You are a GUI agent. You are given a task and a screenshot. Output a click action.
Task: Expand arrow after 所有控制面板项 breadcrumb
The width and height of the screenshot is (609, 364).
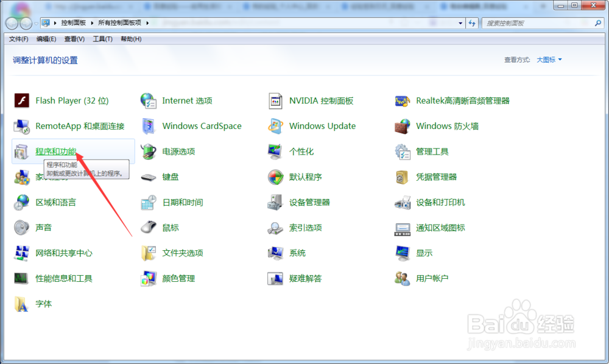pyautogui.click(x=147, y=23)
